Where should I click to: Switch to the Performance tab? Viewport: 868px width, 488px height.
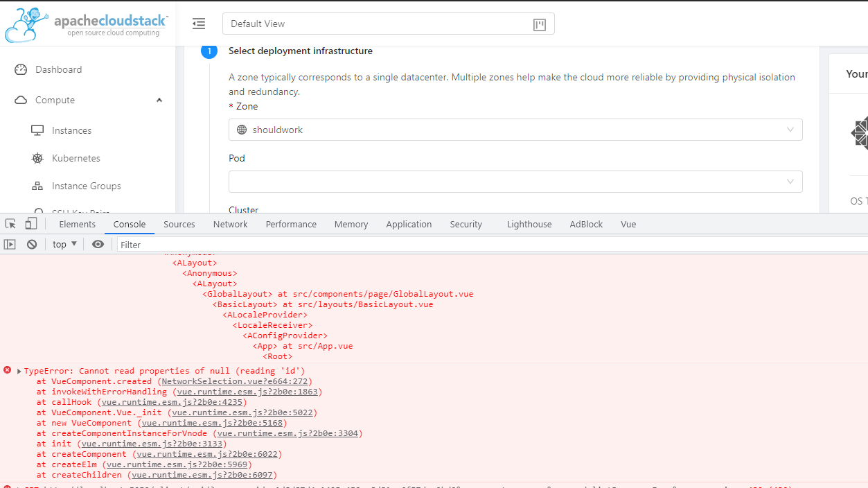point(291,224)
